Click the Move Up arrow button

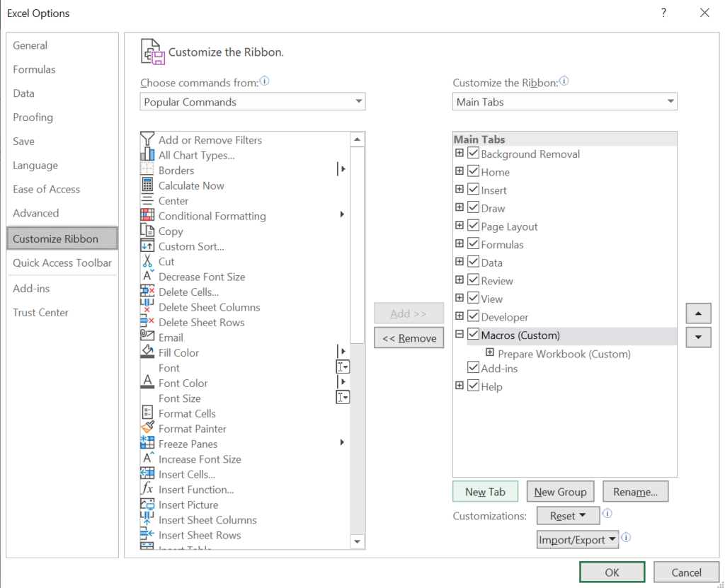click(x=698, y=313)
